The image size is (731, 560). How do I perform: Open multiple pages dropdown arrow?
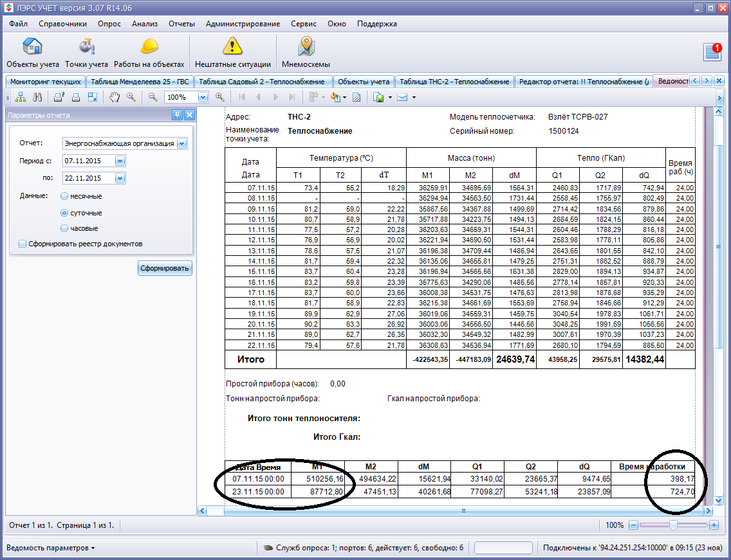323,97
